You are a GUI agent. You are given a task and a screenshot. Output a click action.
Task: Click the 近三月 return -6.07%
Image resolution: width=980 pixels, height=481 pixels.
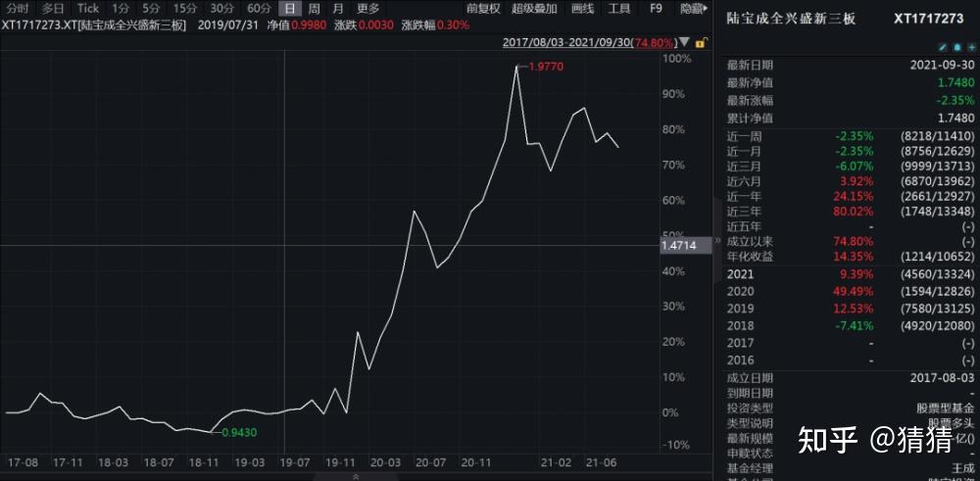click(855, 167)
